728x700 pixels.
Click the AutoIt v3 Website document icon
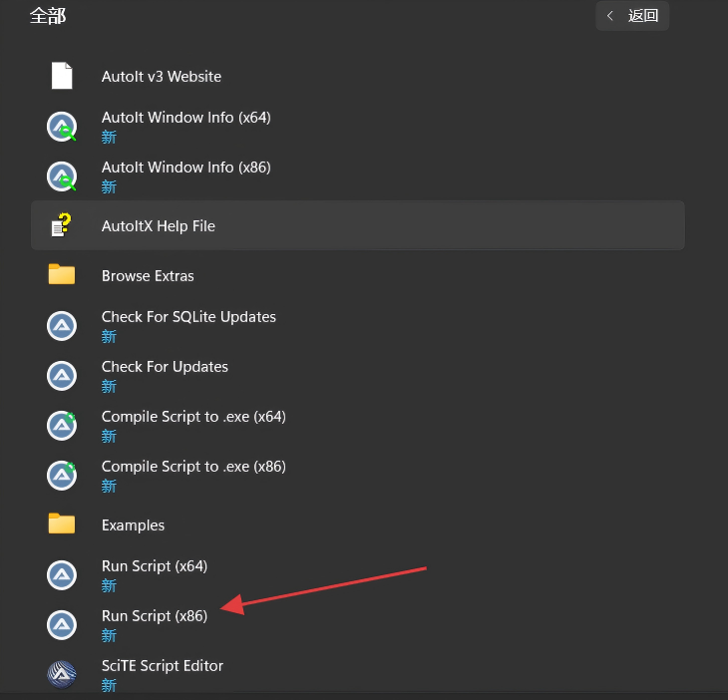tap(62, 76)
